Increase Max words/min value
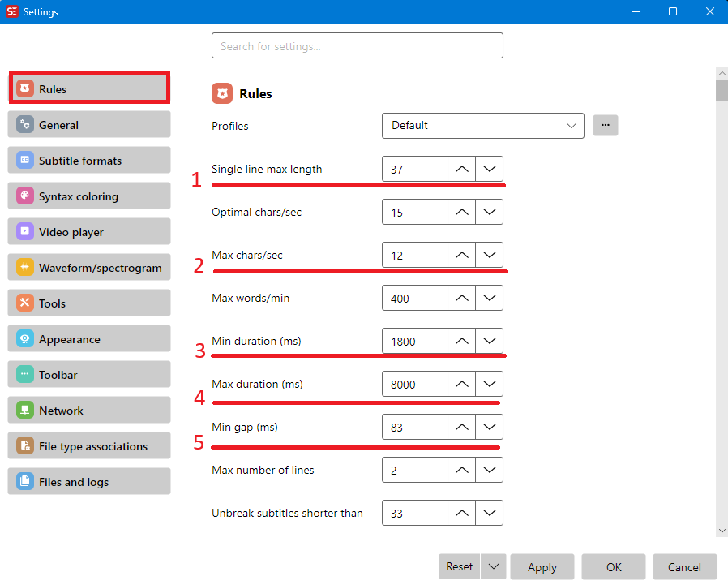The height and width of the screenshot is (585, 728). [x=461, y=298]
